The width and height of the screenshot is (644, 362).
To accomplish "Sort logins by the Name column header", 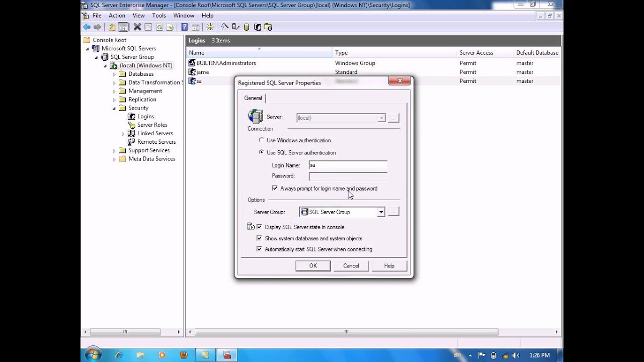I will point(259,53).
